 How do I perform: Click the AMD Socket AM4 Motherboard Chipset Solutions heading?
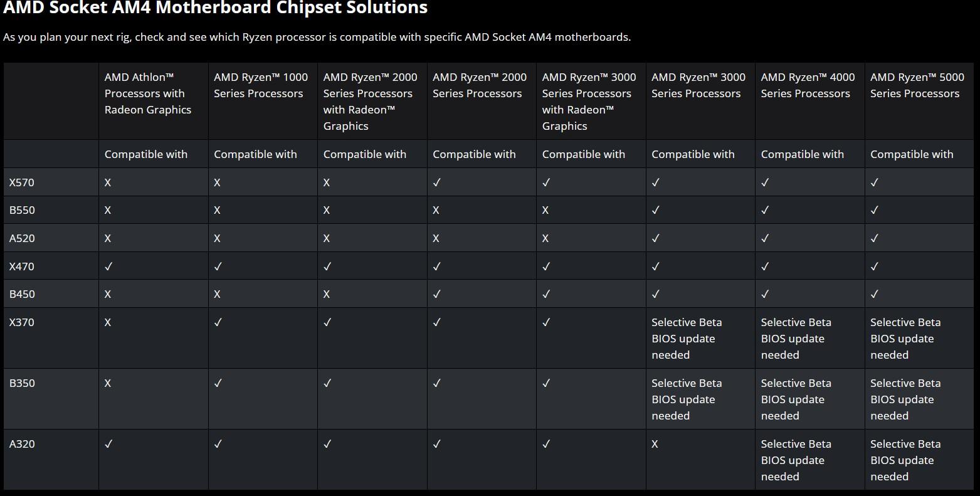pyautogui.click(x=216, y=8)
